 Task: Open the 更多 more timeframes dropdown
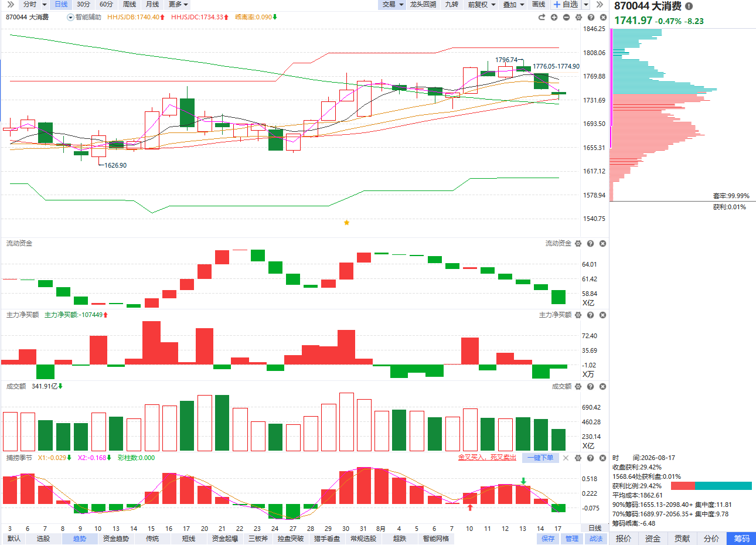click(178, 5)
